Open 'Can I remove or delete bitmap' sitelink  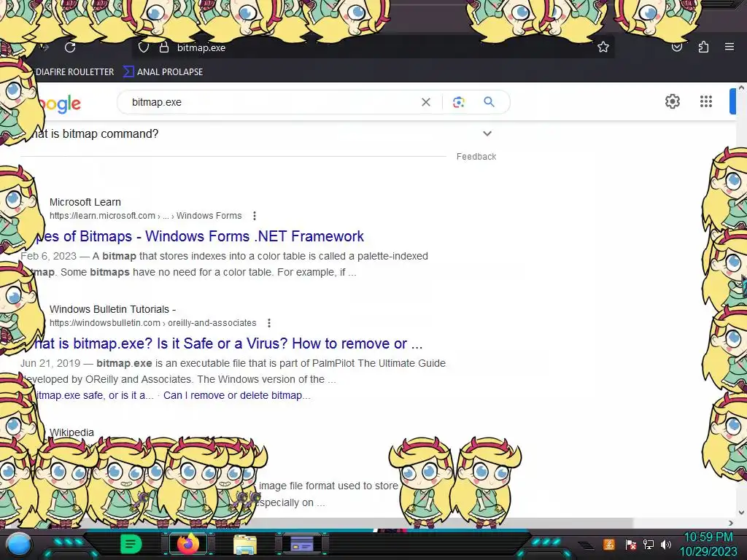(237, 395)
